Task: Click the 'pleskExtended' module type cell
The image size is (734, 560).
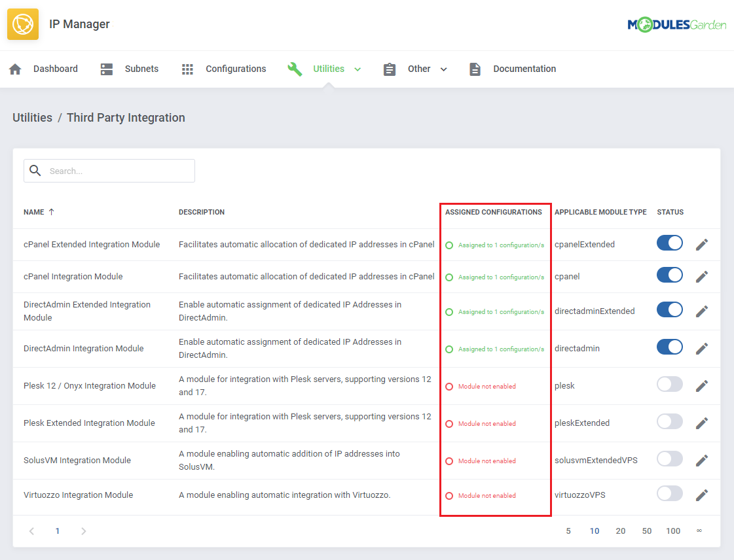Action: pyautogui.click(x=582, y=423)
